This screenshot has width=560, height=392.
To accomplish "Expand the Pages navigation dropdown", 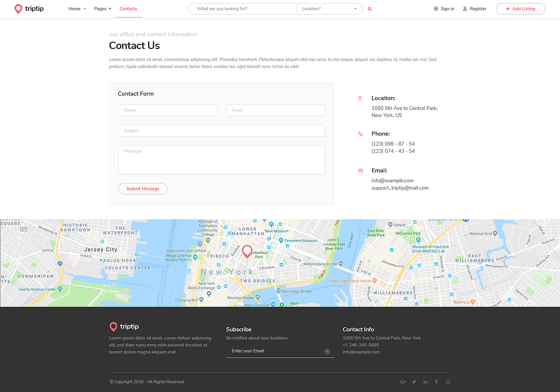I will click(x=102, y=8).
